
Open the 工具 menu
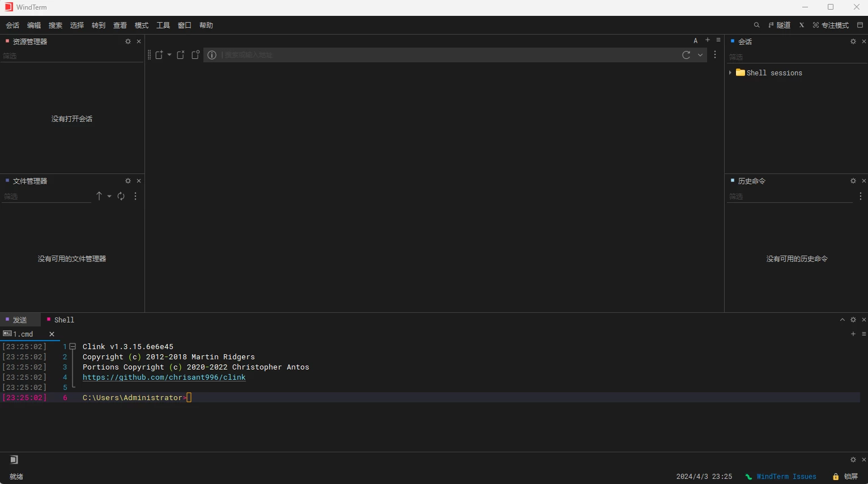coord(163,25)
